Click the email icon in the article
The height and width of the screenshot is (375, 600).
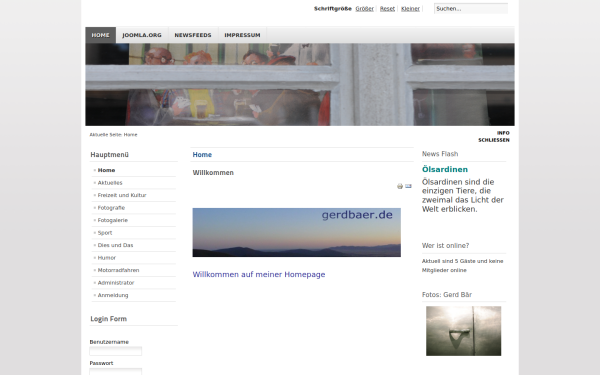(x=408, y=186)
